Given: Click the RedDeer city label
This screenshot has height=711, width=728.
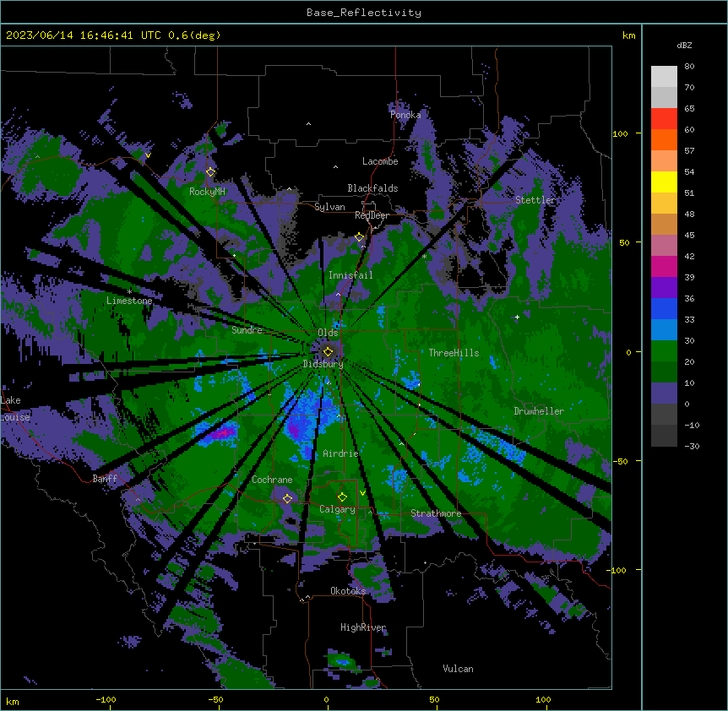Looking at the screenshot, I should [372, 215].
